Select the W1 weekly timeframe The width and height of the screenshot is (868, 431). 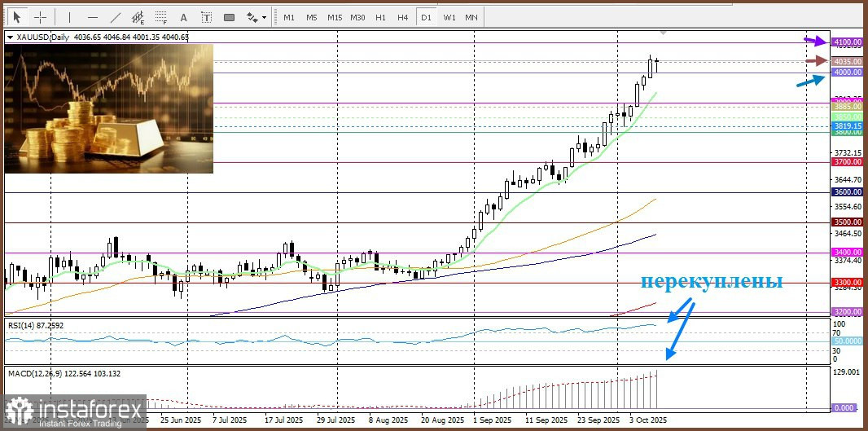(449, 17)
